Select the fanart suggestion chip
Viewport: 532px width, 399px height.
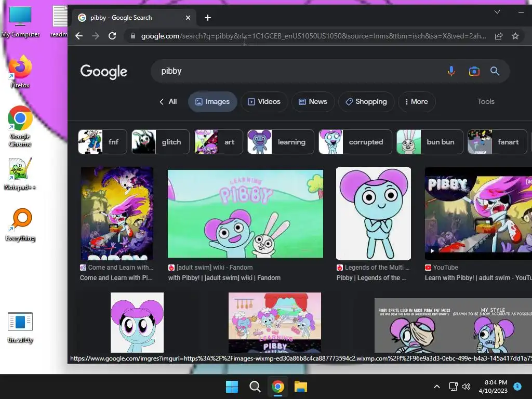(x=497, y=142)
